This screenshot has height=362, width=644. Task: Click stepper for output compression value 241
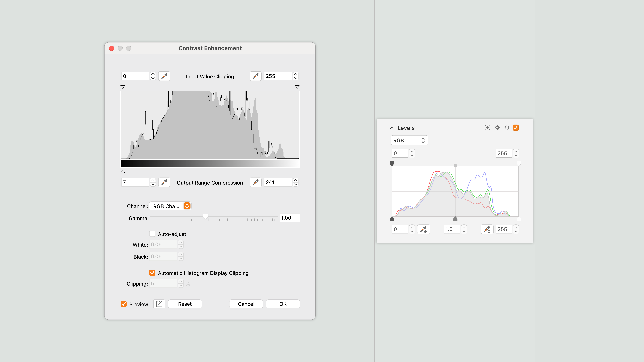pyautogui.click(x=296, y=182)
